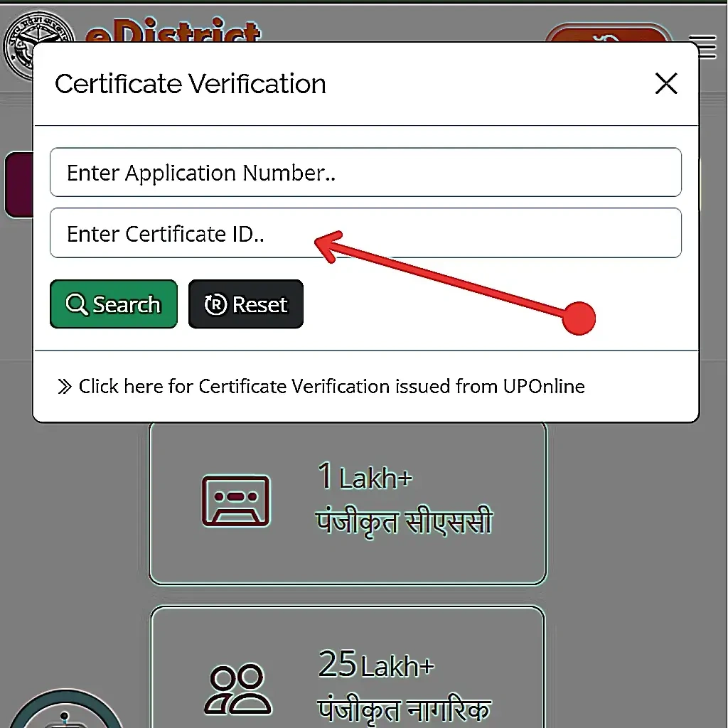Viewport: 728px width, 728px height.
Task: Focus the Enter Certificate ID field
Action: (x=365, y=233)
